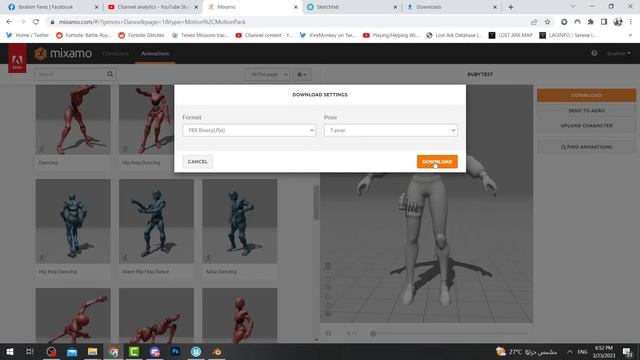Click the orange Download button in sidebar
This screenshot has width=640, height=360.
tap(586, 95)
